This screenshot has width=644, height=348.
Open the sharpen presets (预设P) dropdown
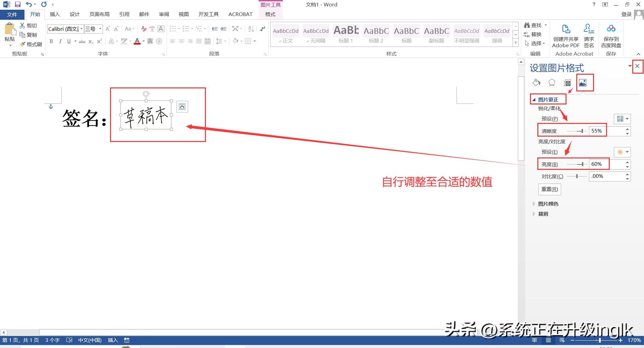pos(623,119)
